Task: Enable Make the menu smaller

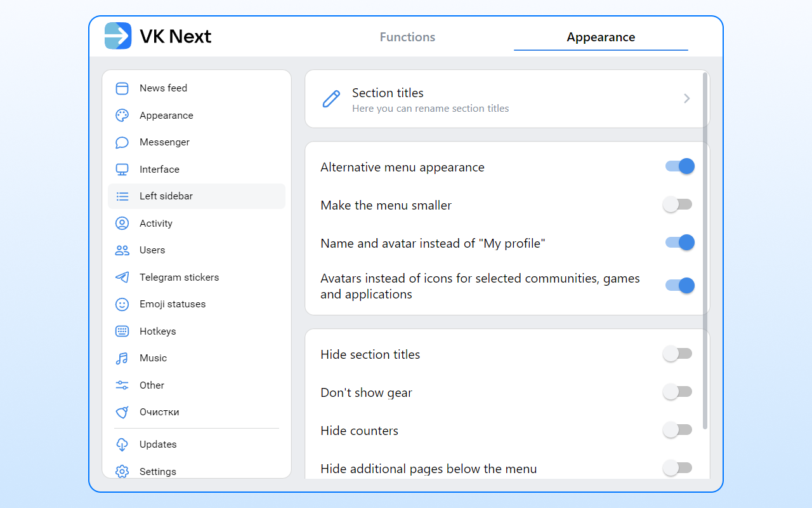Action: (678, 204)
